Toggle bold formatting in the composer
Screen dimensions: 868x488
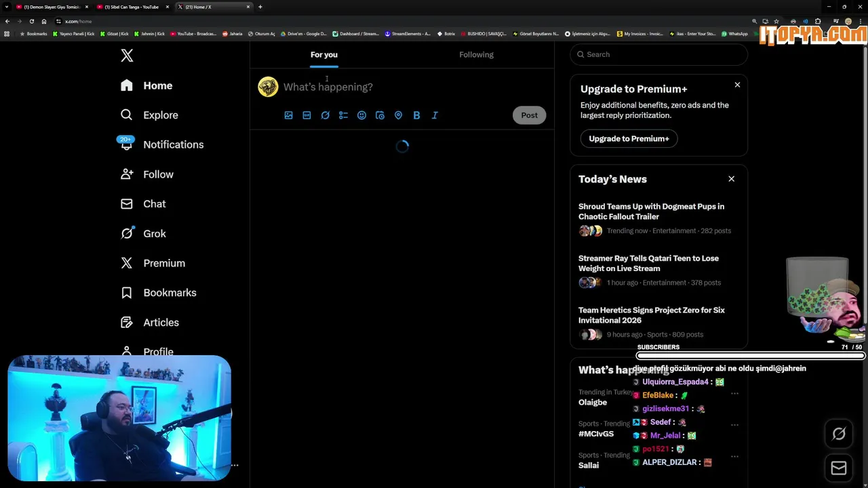coord(416,115)
